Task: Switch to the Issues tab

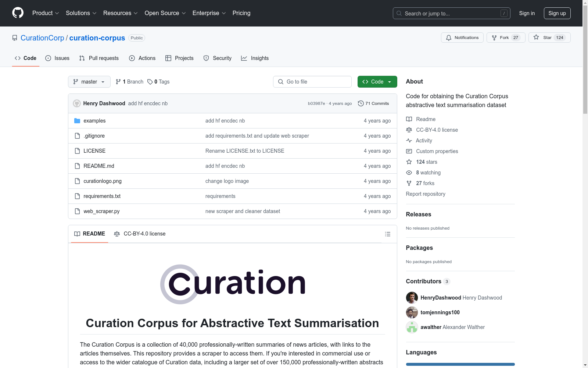Action: pyautogui.click(x=57, y=58)
